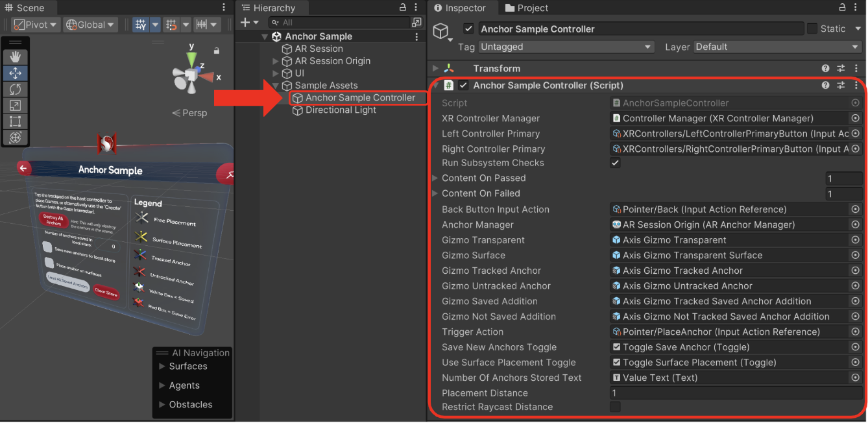Select AR Session in Hierarchy
868x423 pixels.
319,49
